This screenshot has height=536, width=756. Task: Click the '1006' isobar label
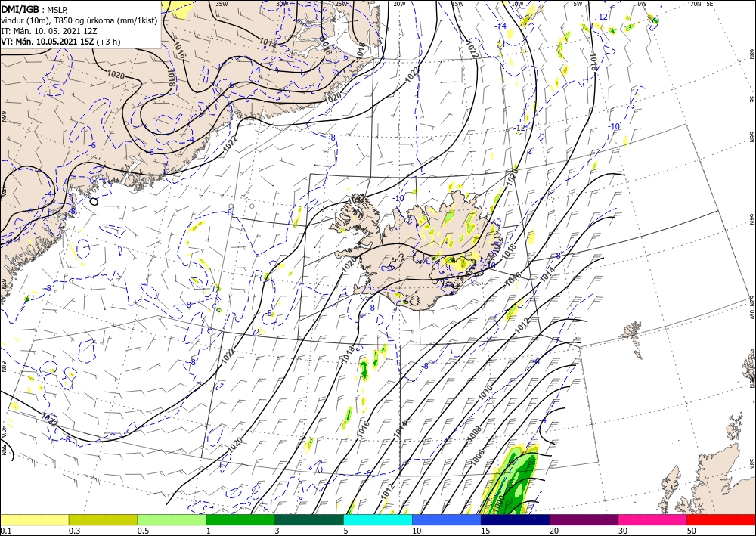(x=477, y=458)
